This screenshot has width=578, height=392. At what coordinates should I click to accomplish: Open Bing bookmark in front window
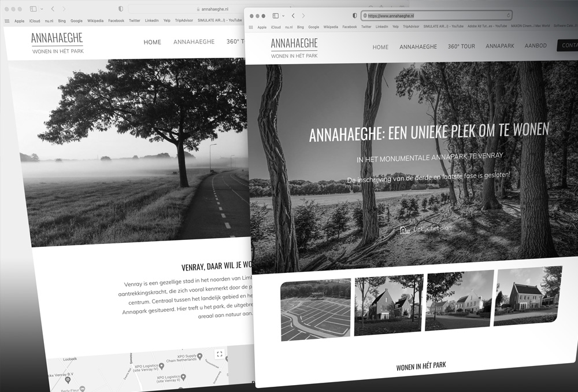point(301,27)
